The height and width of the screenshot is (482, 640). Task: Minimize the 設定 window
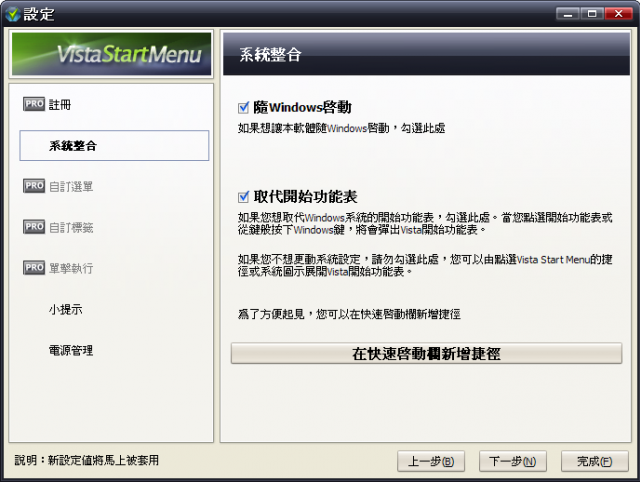[x=568, y=14]
